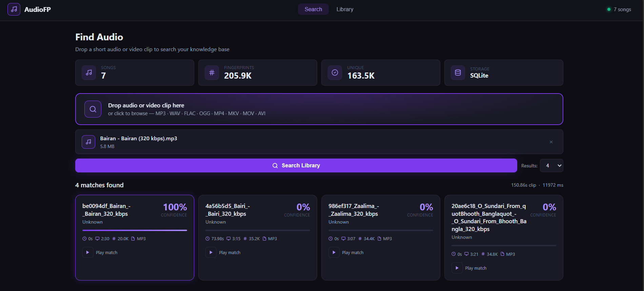Switch to the Library tab
The image size is (644, 291).
(345, 9)
